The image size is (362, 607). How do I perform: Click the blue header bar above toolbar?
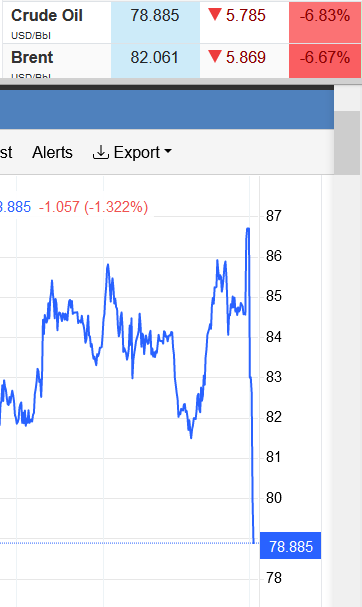167,110
